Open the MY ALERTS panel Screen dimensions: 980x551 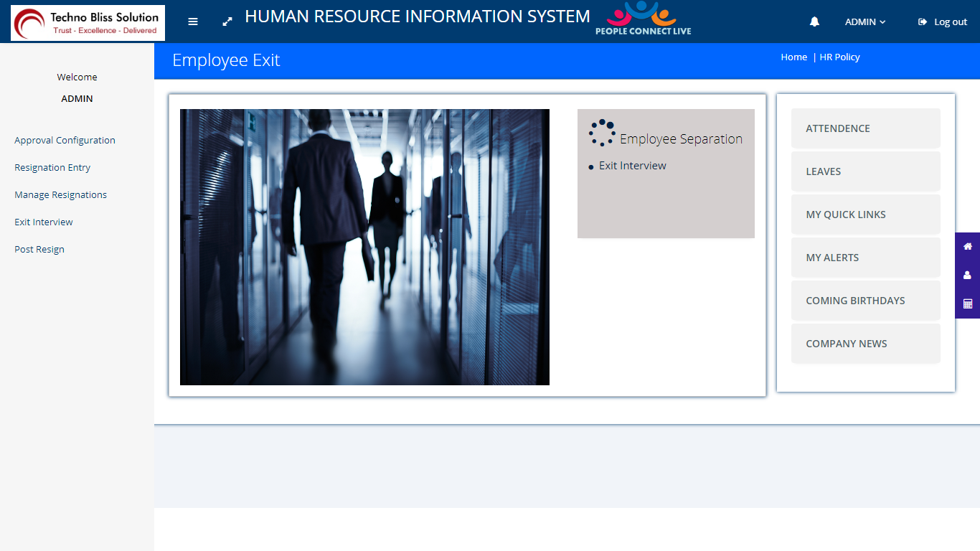point(866,258)
